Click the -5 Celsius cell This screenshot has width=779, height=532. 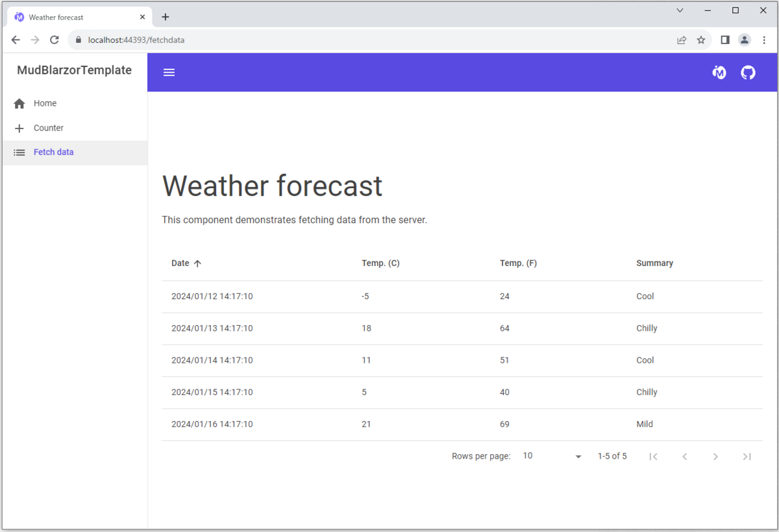point(365,296)
